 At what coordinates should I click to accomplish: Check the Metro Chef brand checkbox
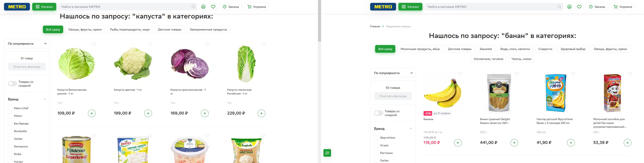[x=10, y=108]
